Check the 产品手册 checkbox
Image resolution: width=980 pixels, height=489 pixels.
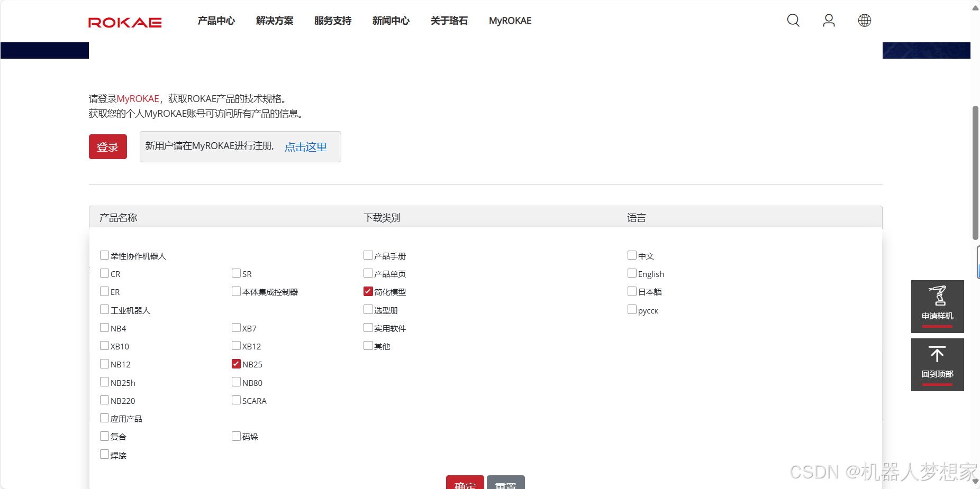(368, 255)
